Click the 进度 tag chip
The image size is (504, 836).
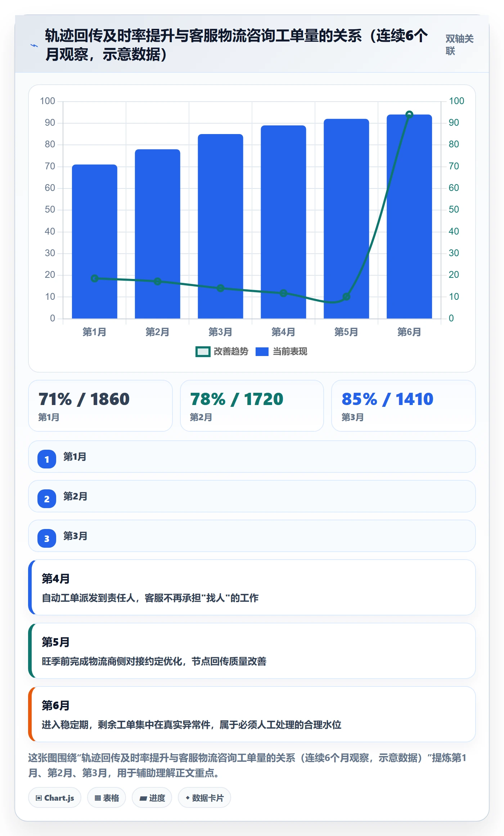(152, 797)
